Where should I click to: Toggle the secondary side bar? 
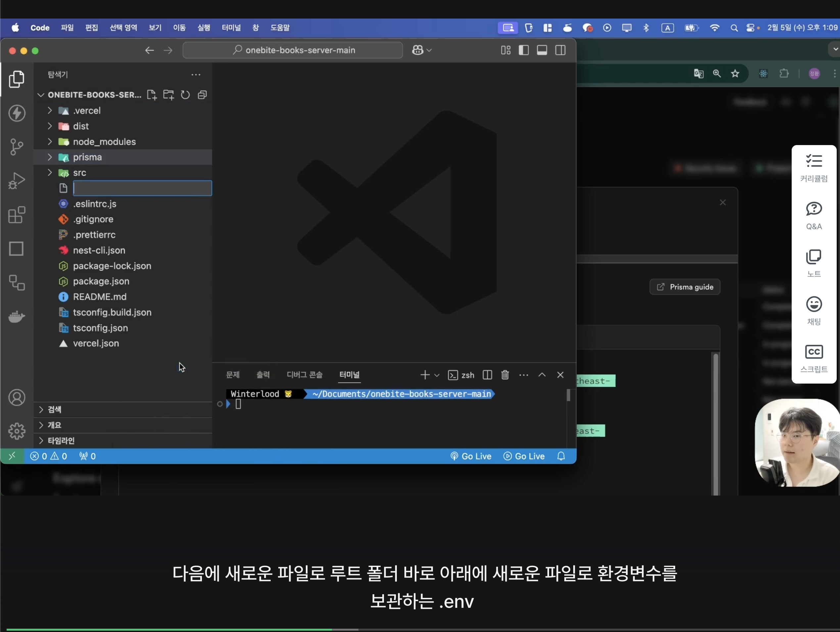(560, 50)
